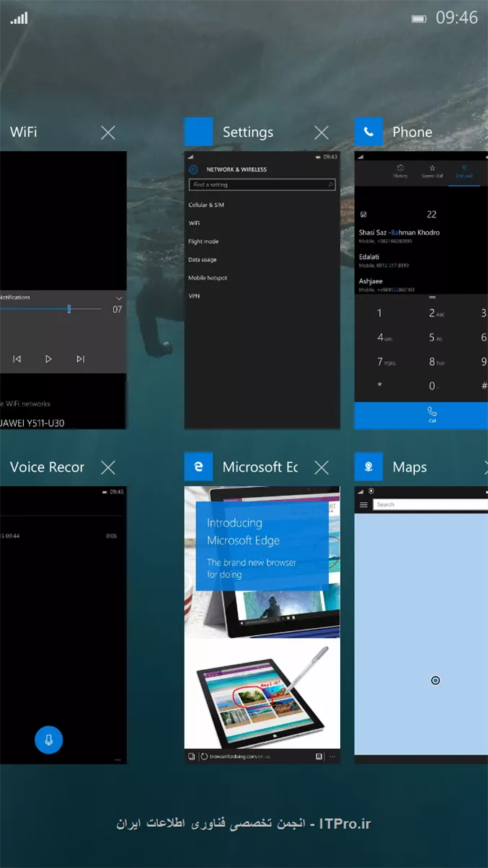
Task: Select Flight mode in Settings
Action: pos(203,241)
